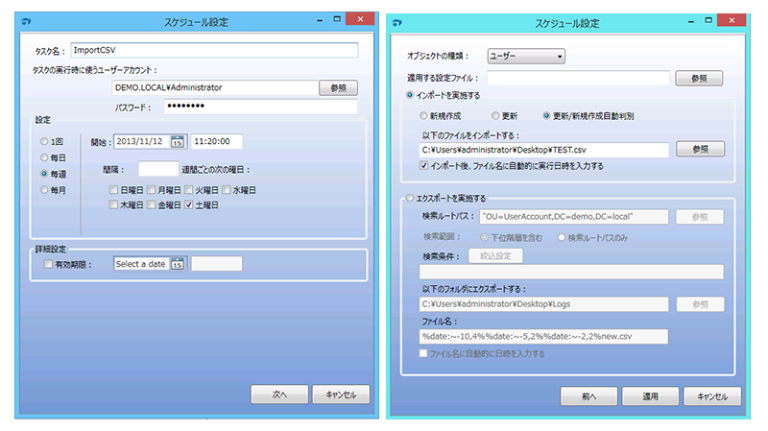Click the app icon in the right dialog's title bar

tap(398, 21)
